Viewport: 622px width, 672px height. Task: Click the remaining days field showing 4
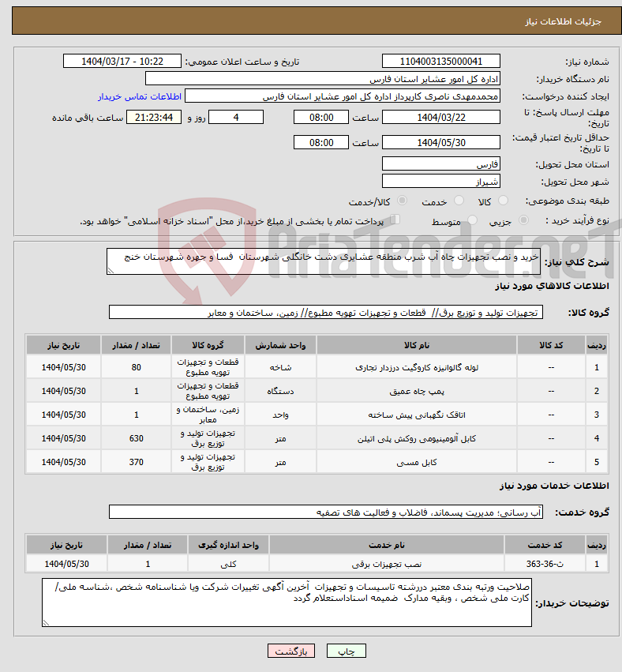coord(235,118)
